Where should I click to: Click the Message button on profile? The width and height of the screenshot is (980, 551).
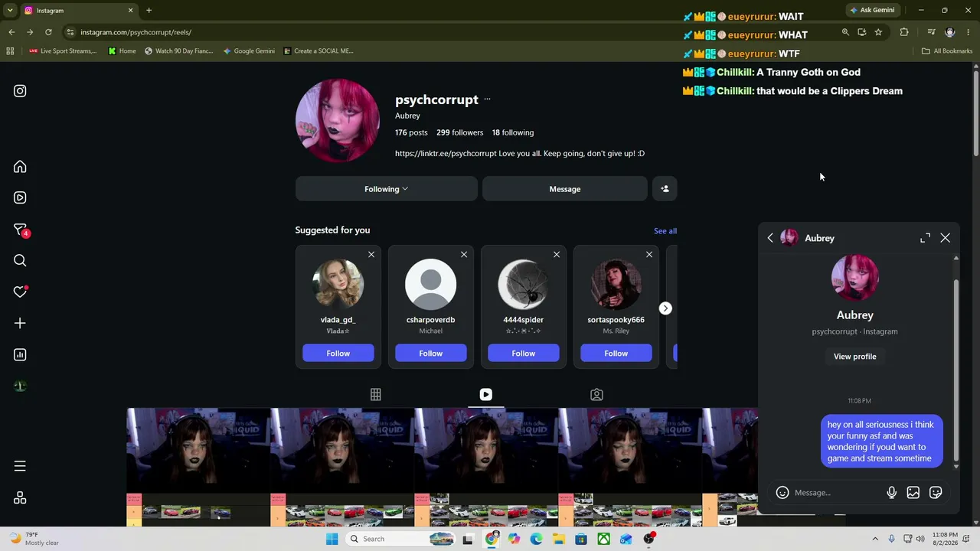(565, 189)
